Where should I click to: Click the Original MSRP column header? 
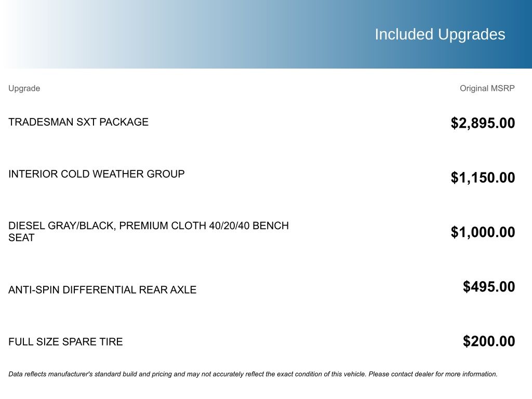(x=487, y=88)
